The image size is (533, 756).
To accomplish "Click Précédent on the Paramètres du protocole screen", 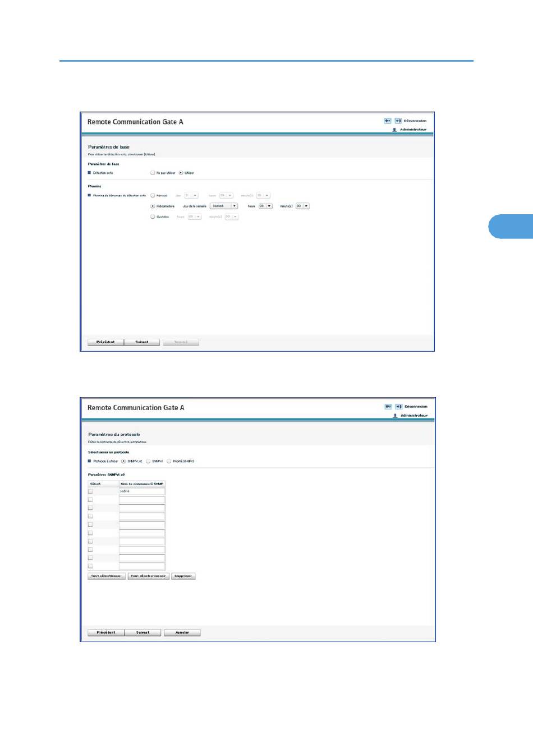I will pos(106,633).
